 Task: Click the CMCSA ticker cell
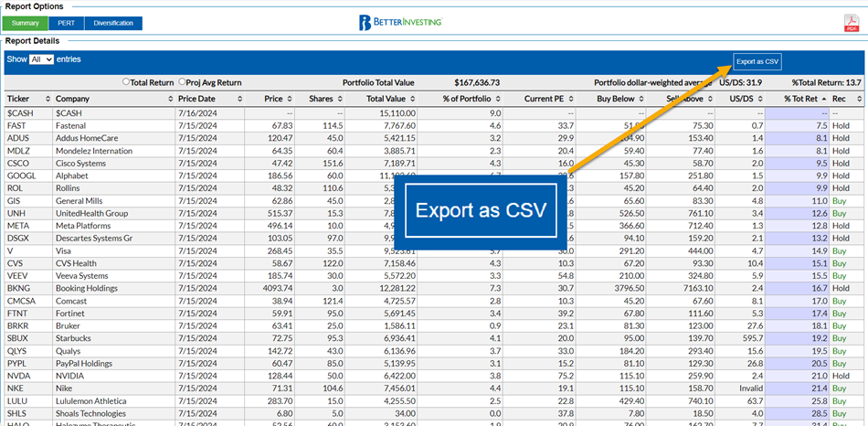pos(28,301)
